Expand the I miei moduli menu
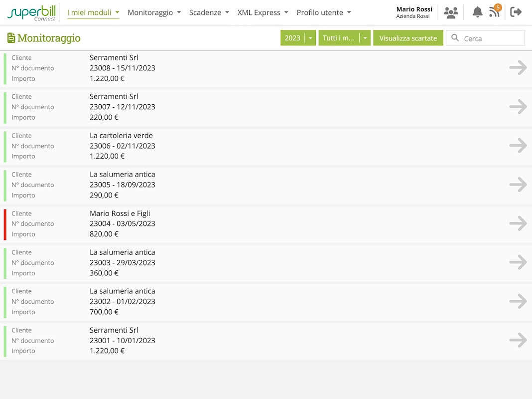The height and width of the screenshot is (399, 532). click(93, 12)
